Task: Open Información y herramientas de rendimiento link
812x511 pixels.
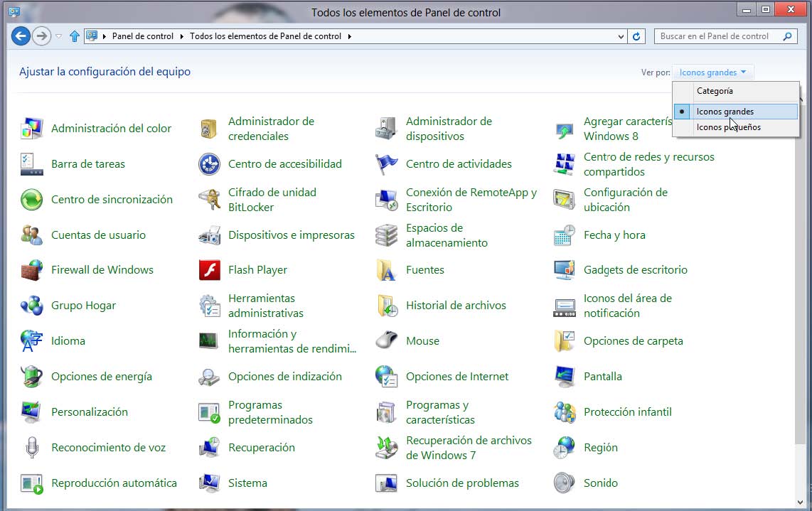Action: point(292,341)
